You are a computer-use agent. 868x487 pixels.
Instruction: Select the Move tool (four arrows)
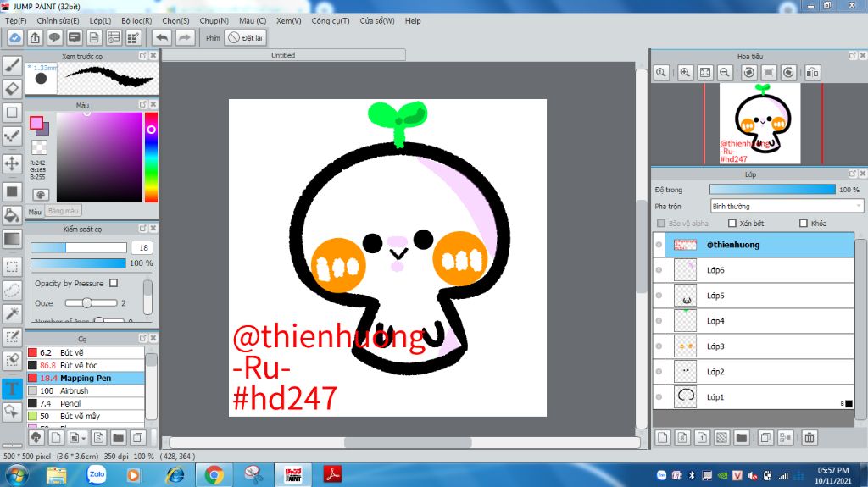pos(12,163)
